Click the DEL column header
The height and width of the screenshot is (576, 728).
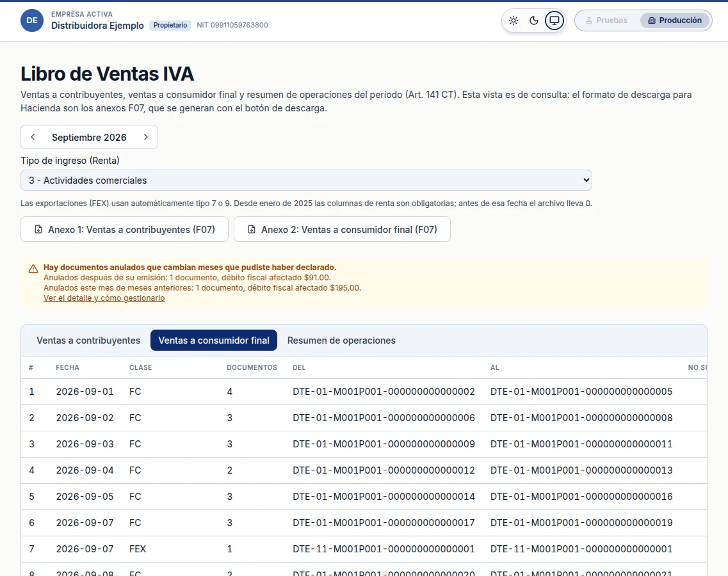(299, 367)
